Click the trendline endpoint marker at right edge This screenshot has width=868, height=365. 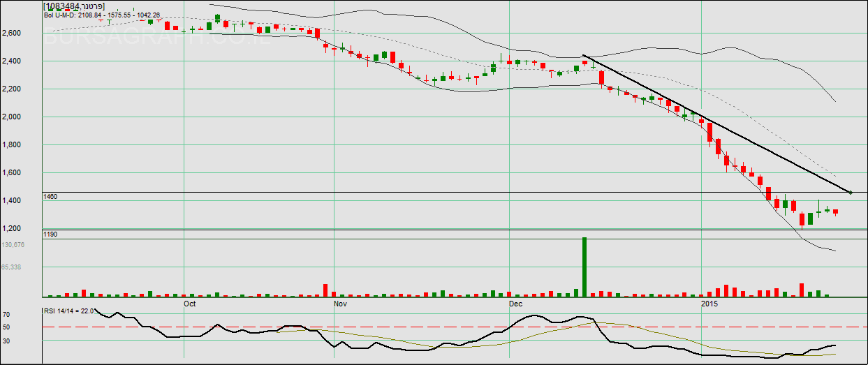pos(850,192)
